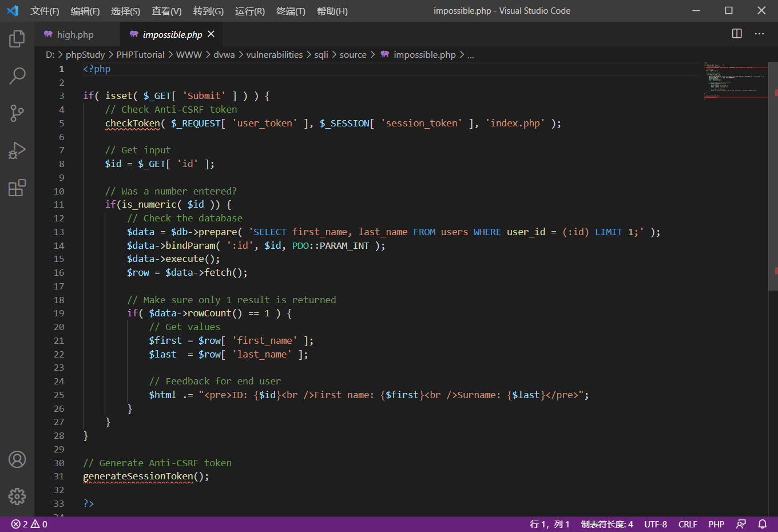
Task: Open the Extensions view
Action: coord(17,188)
